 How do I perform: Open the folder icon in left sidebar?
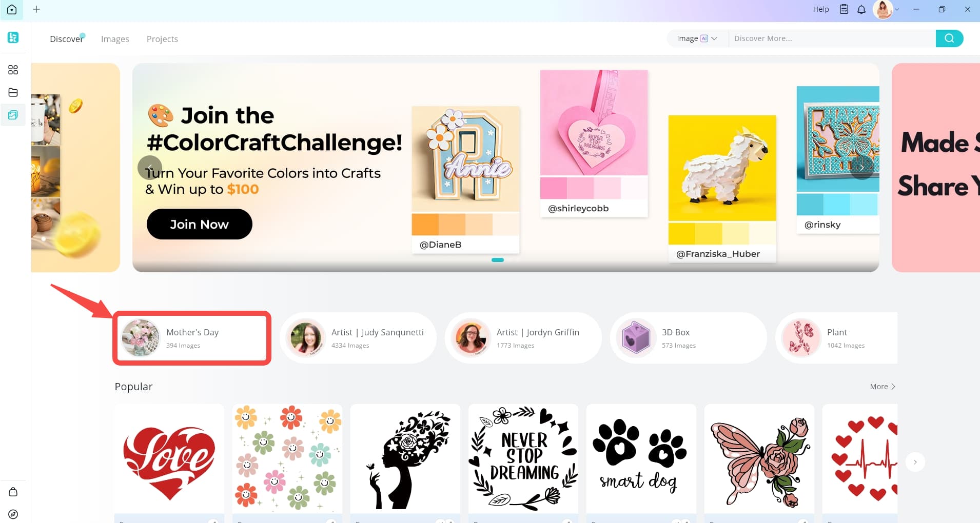tap(13, 92)
